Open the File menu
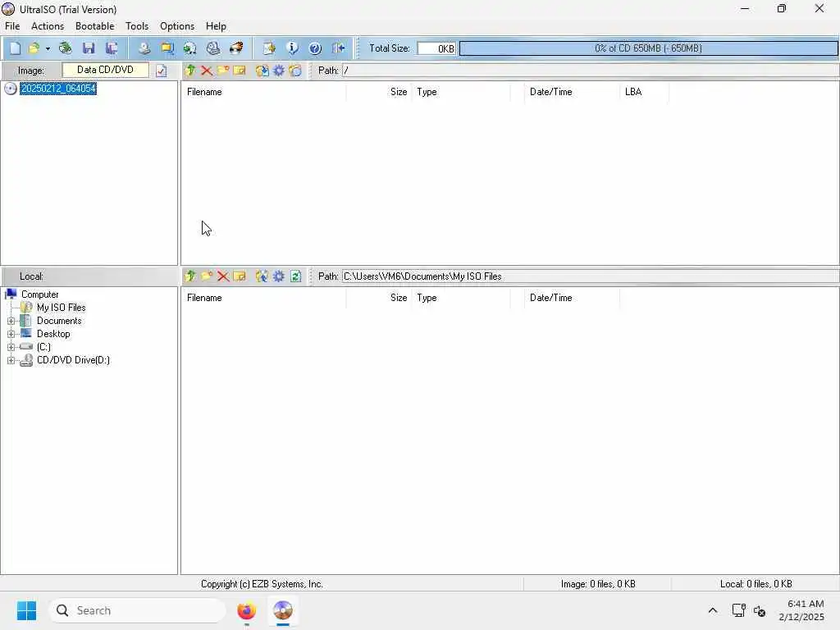The image size is (840, 630). (x=12, y=26)
